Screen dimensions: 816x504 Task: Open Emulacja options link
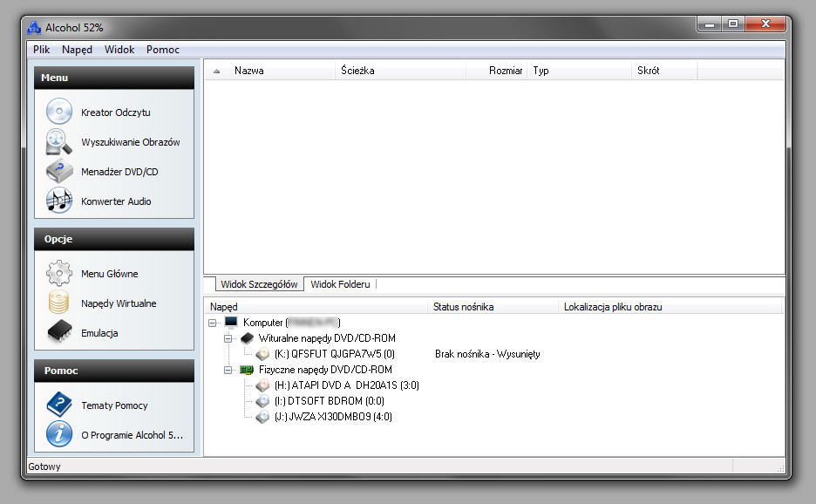pyautogui.click(x=99, y=333)
